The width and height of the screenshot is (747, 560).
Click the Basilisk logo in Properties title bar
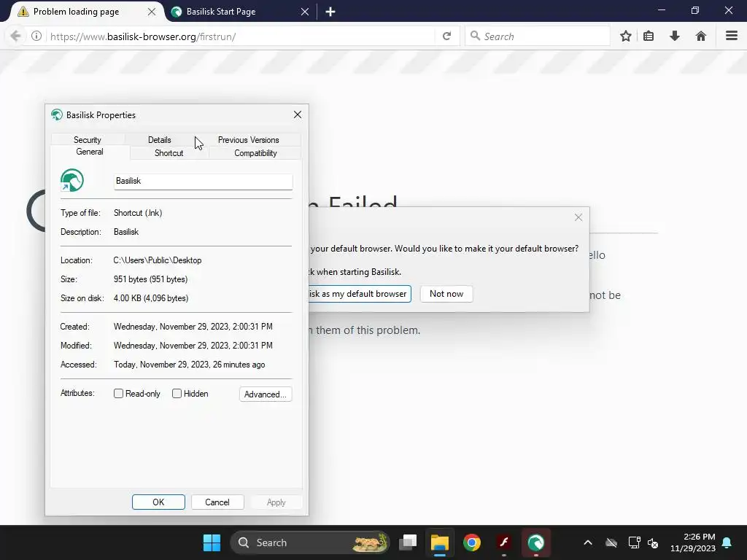pyautogui.click(x=57, y=114)
